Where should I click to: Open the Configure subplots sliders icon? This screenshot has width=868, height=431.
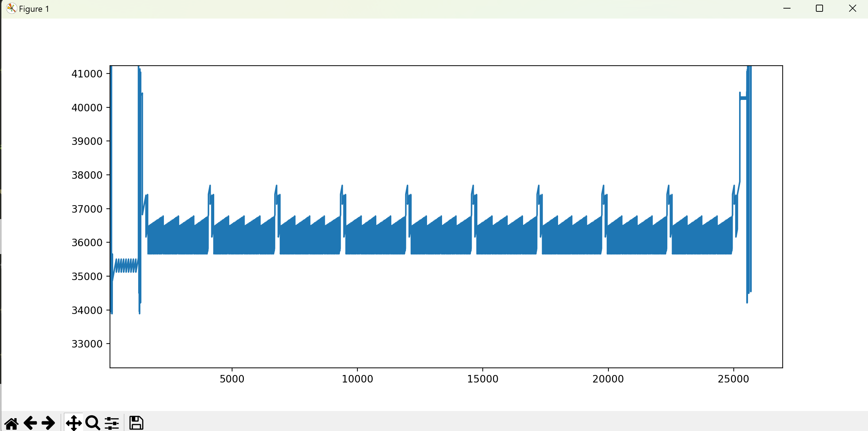pos(111,423)
